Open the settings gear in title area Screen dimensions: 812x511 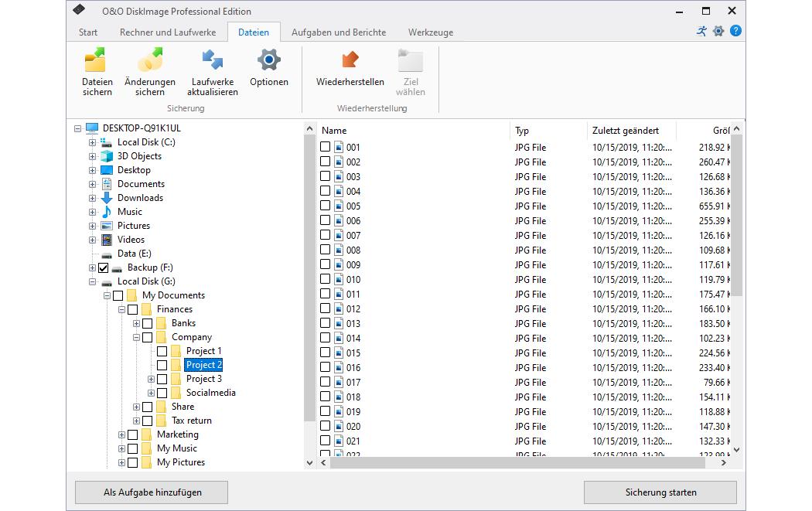(718, 31)
